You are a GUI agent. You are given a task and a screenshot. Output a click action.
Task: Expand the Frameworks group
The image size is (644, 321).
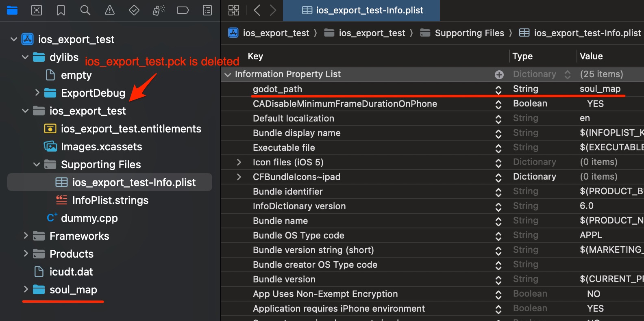point(26,236)
